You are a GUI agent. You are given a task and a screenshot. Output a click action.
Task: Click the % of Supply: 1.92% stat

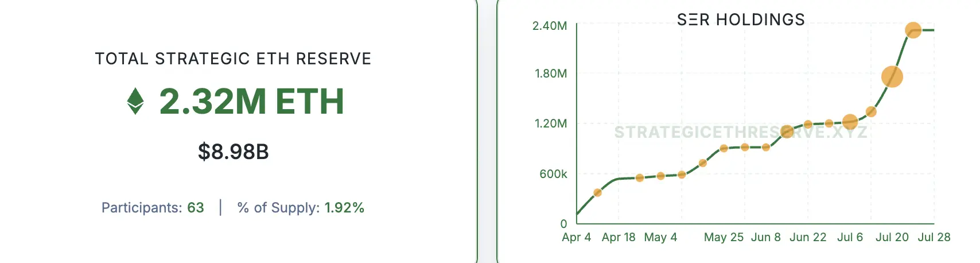coord(301,207)
